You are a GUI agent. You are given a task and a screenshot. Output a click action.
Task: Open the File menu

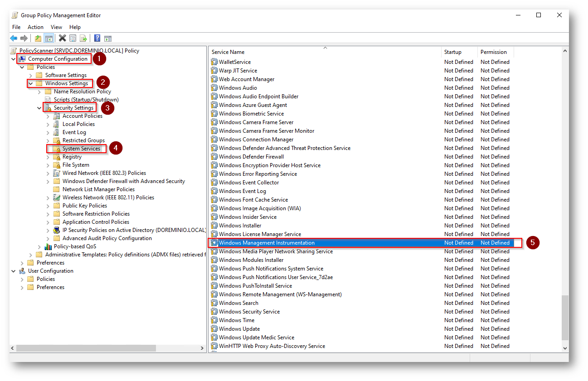tap(16, 27)
